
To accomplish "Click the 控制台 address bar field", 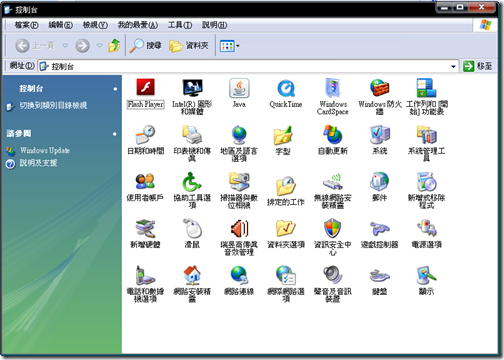I will click(x=248, y=66).
